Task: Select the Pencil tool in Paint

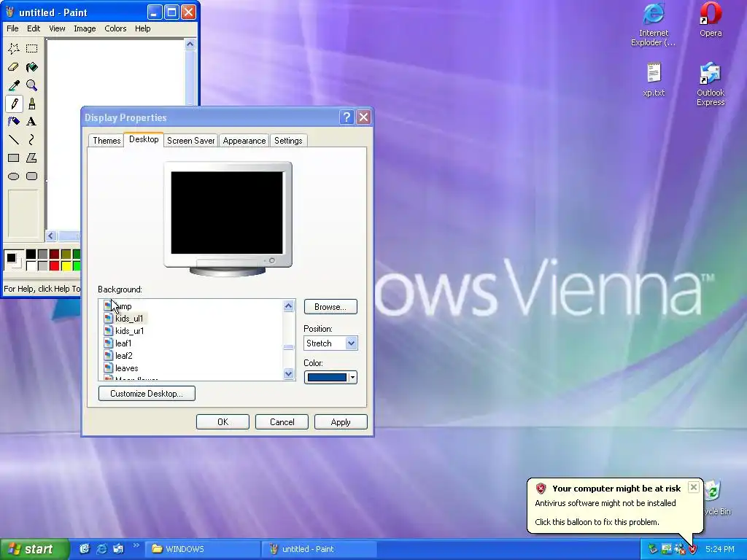Action: click(x=14, y=104)
